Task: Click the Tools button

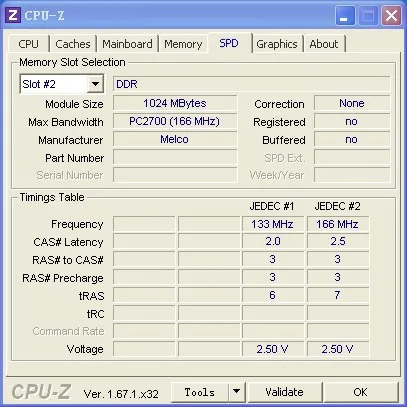Action: [x=200, y=392]
